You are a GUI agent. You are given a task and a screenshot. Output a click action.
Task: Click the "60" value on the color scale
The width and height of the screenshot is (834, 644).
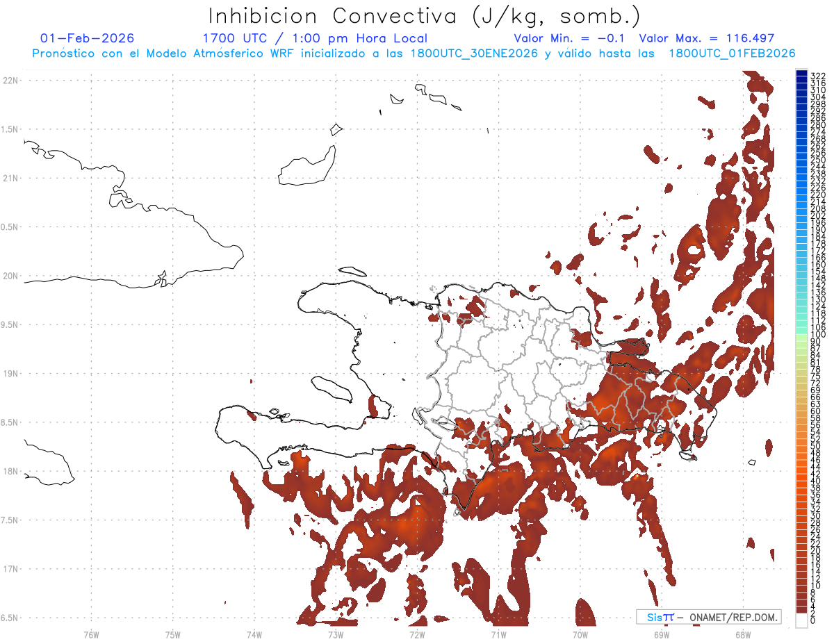[816, 411]
